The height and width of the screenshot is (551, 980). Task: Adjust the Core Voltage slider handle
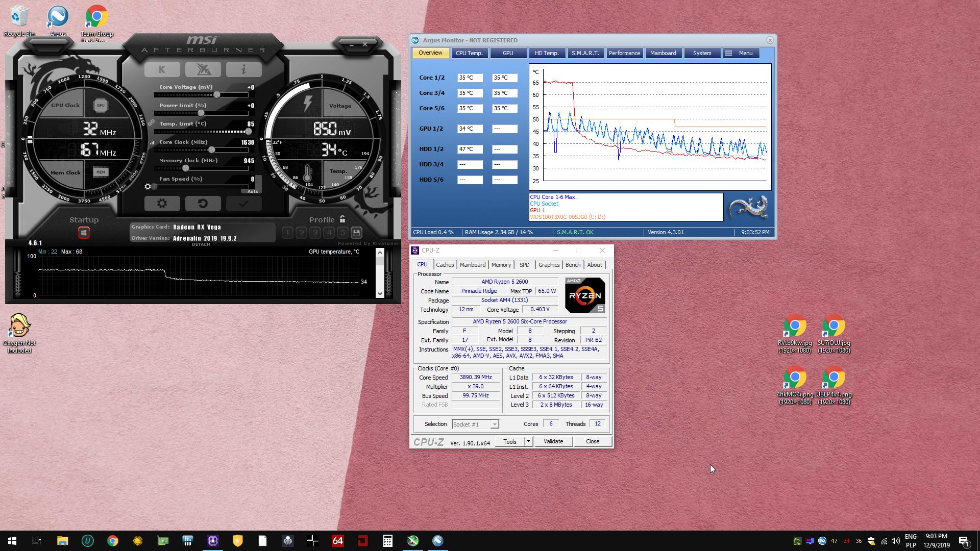click(x=217, y=95)
